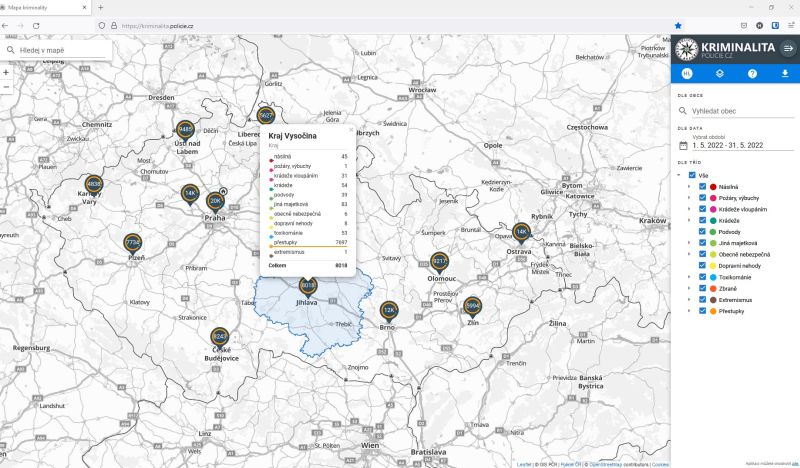The height and width of the screenshot is (468, 800).
Task: Click the Vyhledat obec search field
Action: 735,112
